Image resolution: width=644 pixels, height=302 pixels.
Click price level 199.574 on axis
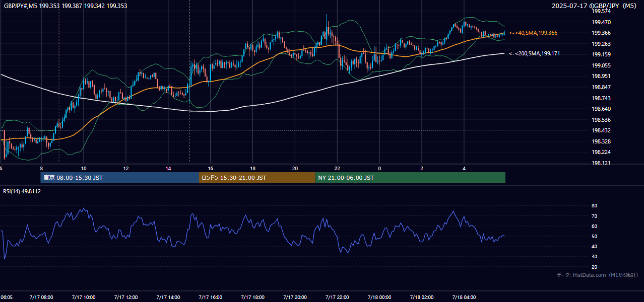click(x=601, y=11)
